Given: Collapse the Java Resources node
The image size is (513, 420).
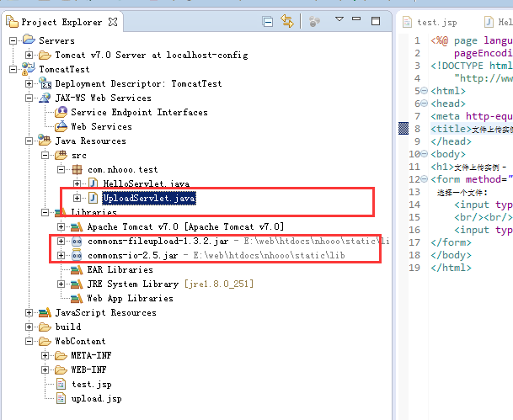Looking at the screenshot, I should tap(29, 141).
